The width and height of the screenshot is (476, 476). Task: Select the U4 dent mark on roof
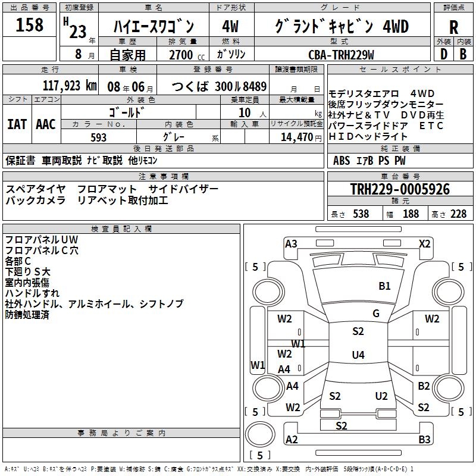point(358,355)
